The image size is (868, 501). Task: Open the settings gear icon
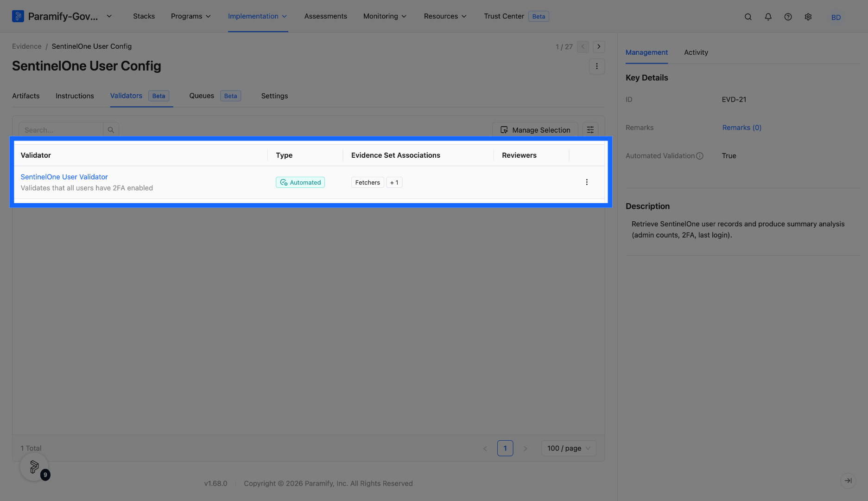click(808, 17)
